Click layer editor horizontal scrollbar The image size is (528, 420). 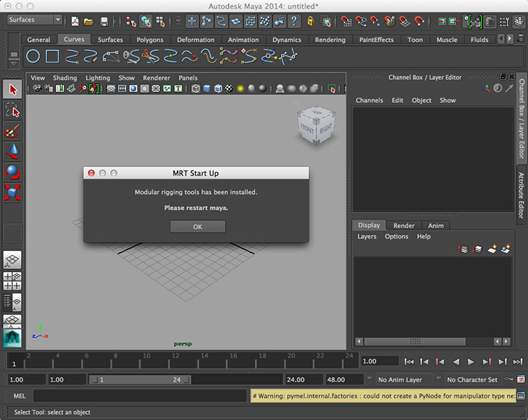point(414,342)
